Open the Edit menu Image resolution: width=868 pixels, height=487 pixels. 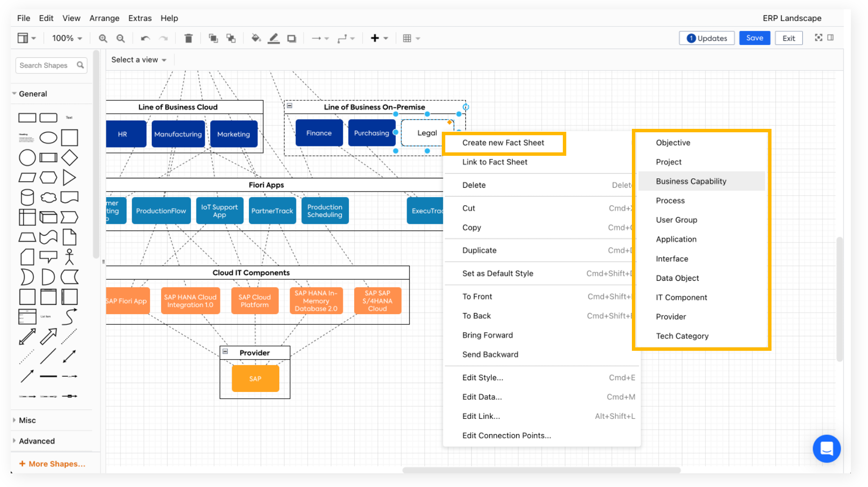(x=46, y=18)
